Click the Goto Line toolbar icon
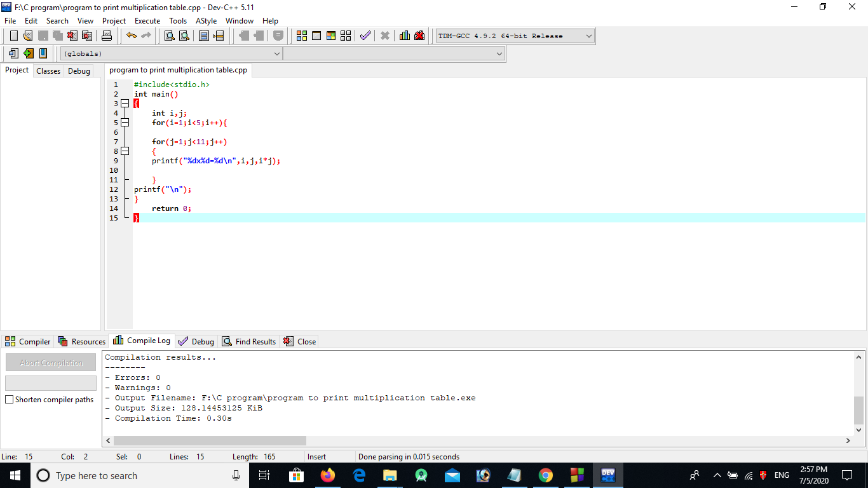 point(219,36)
